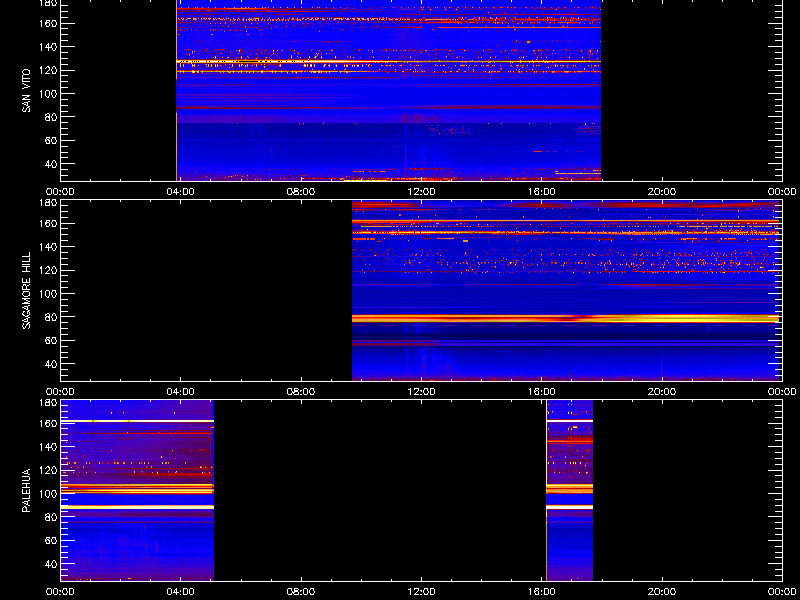The image size is (800, 600).
Task: Select the 160 frequency label on San Vito axis
Action: point(46,23)
